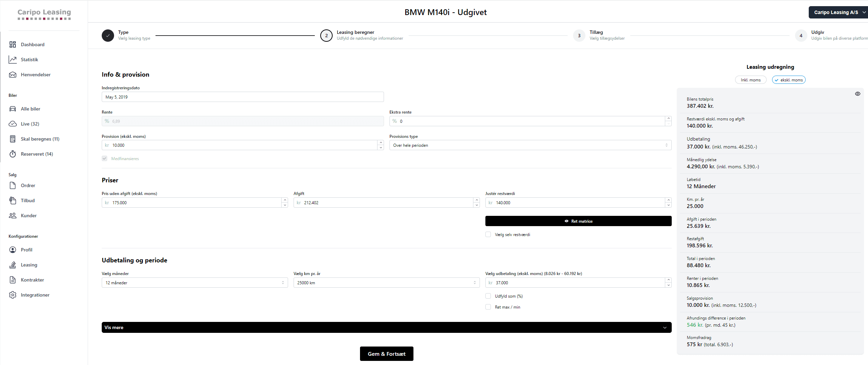This screenshot has height=365, width=868.
Task: Click the Alle biler car icon
Action: (13, 109)
